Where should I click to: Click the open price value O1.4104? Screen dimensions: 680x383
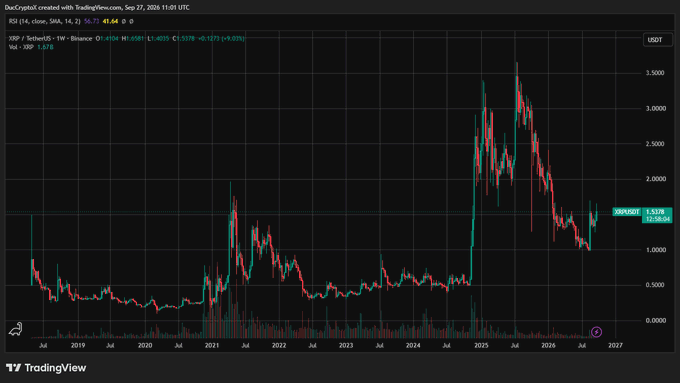pos(107,38)
